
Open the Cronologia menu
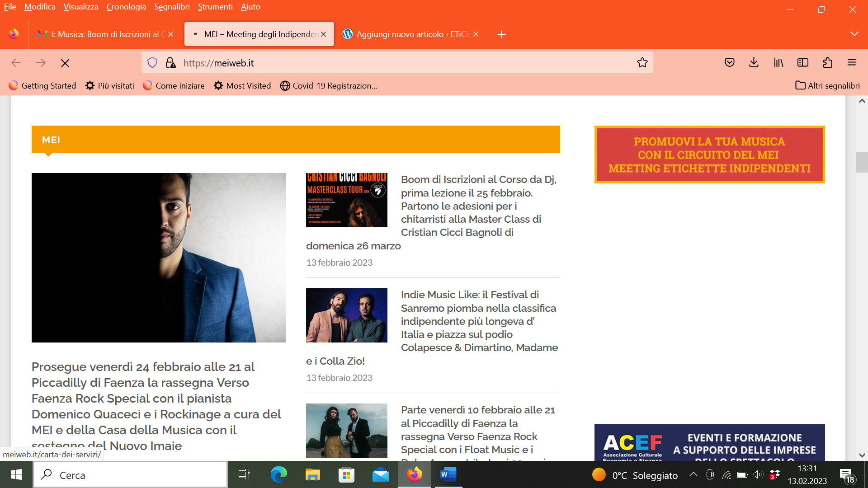(x=126, y=7)
